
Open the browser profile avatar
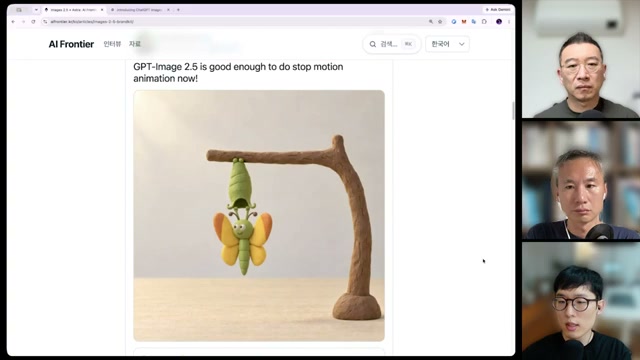(x=499, y=22)
